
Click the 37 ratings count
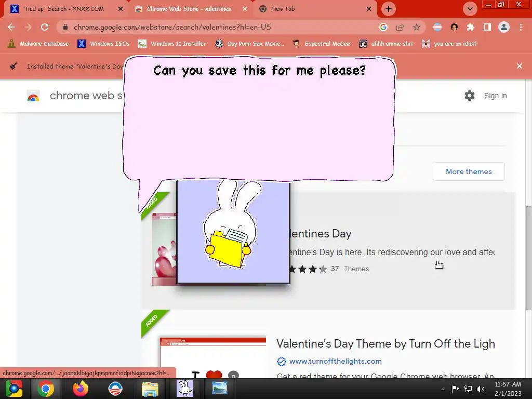(x=335, y=269)
